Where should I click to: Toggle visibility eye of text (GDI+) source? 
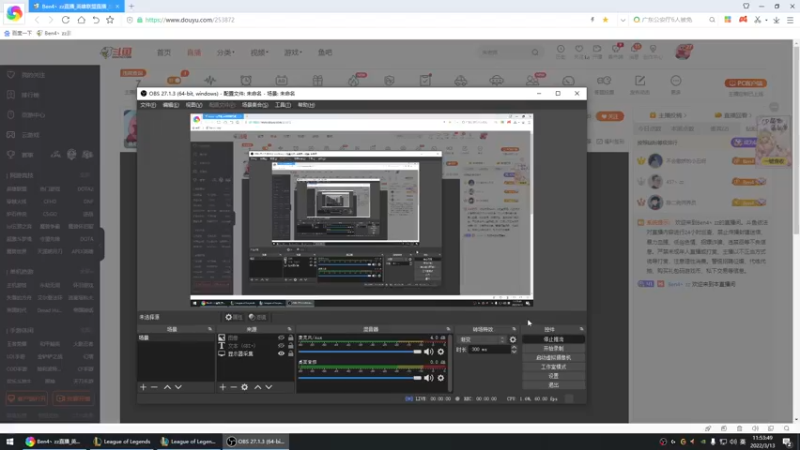281,345
